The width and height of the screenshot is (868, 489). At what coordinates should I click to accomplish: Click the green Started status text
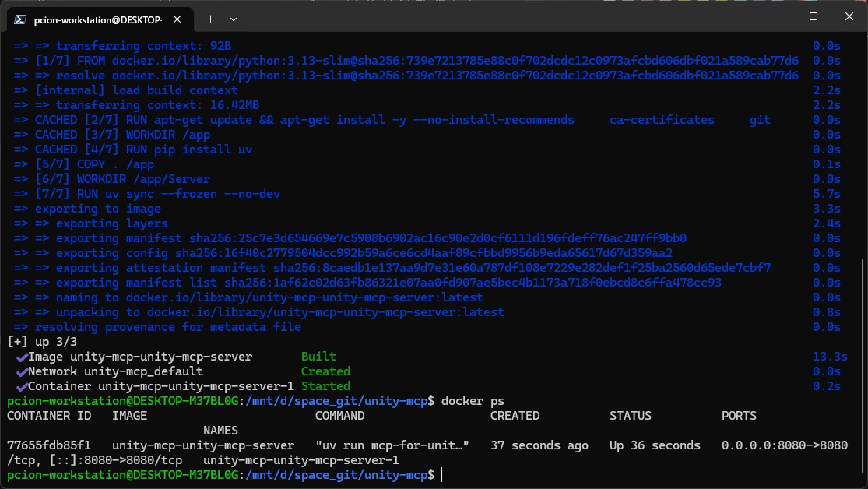click(x=325, y=386)
